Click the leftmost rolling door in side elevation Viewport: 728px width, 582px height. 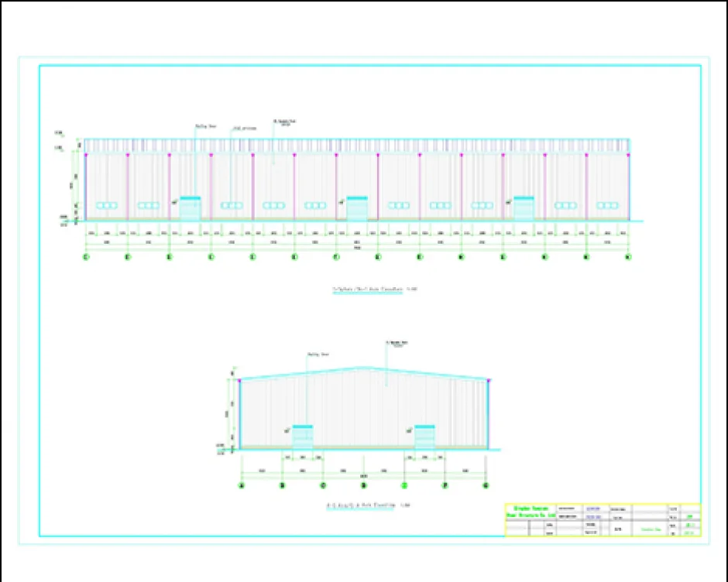(x=191, y=209)
